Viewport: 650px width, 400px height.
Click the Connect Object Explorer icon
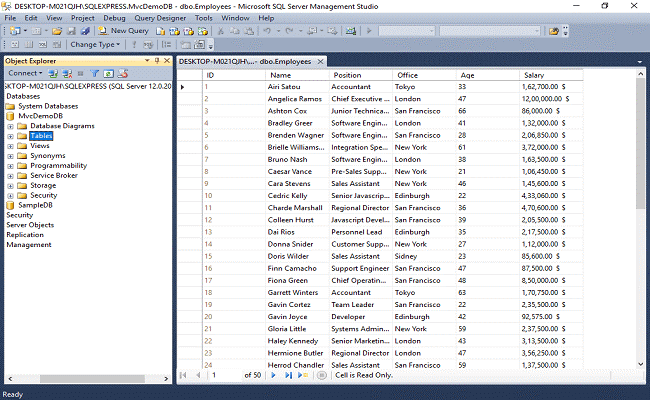coord(53,74)
